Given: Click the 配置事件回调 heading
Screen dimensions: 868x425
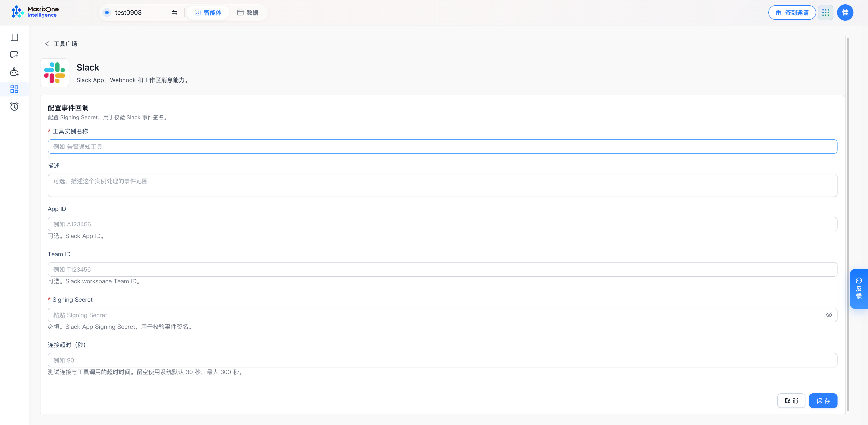Looking at the screenshot, I should (x=68, y=108).
